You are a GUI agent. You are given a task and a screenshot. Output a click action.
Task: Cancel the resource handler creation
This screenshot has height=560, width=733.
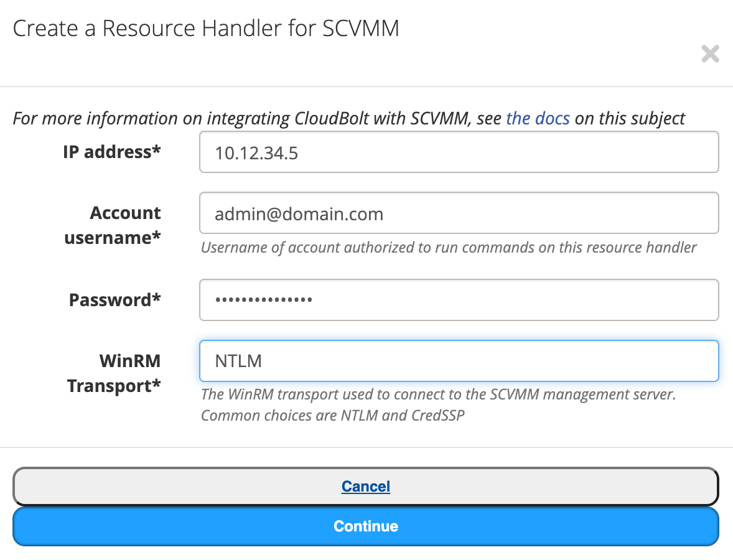pyautogui.click(x=365, y=486)
